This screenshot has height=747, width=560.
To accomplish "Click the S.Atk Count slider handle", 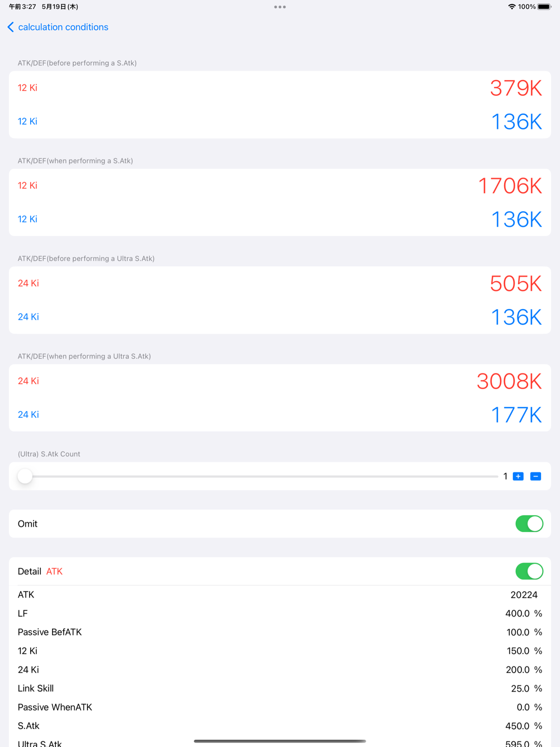I will point(25,477).
